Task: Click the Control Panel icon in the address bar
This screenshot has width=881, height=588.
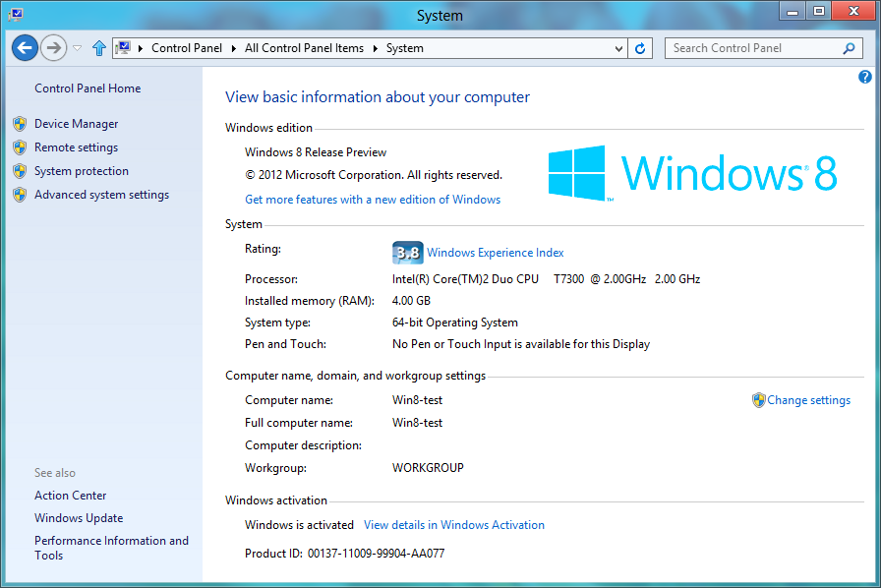Action: point(123,46)
